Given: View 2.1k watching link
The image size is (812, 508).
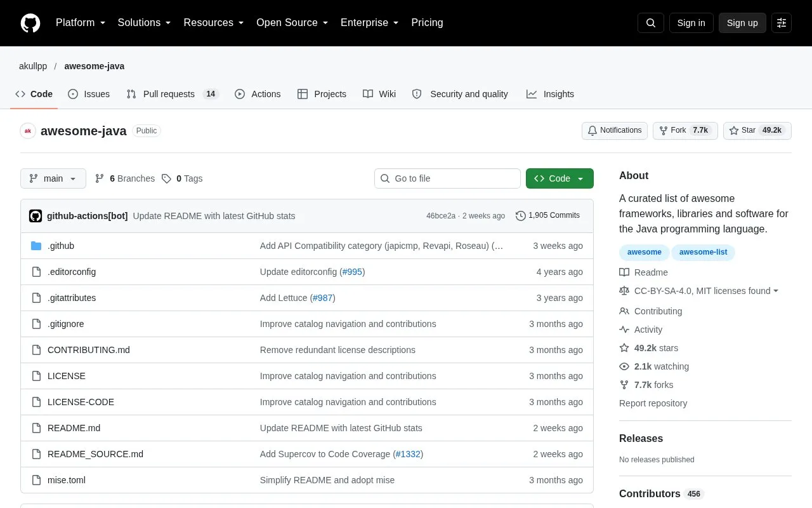Looking at the screenshot, I should (x=654, y=366).
